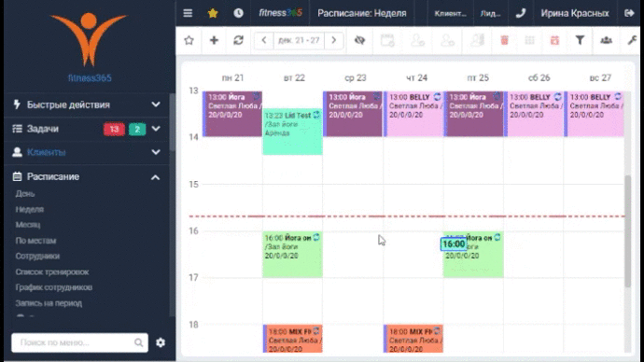Open Tuesday 16:00 Йога он event
644x362 pixels.
coord(292,255)
